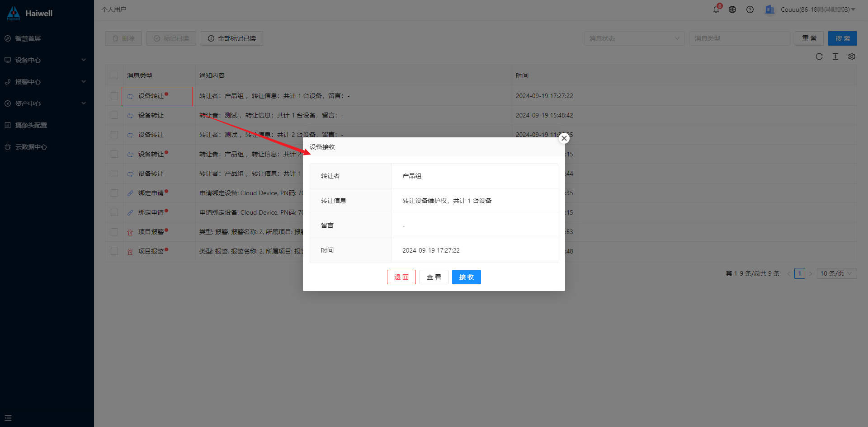
Task: Click the user avatar icon
Action: [x=769, y=9]
